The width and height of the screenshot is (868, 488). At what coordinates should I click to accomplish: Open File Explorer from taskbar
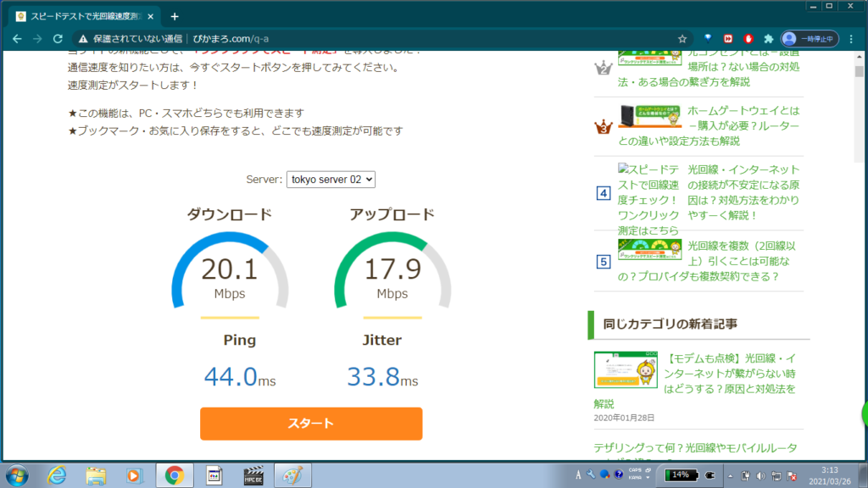click(96, 476)
